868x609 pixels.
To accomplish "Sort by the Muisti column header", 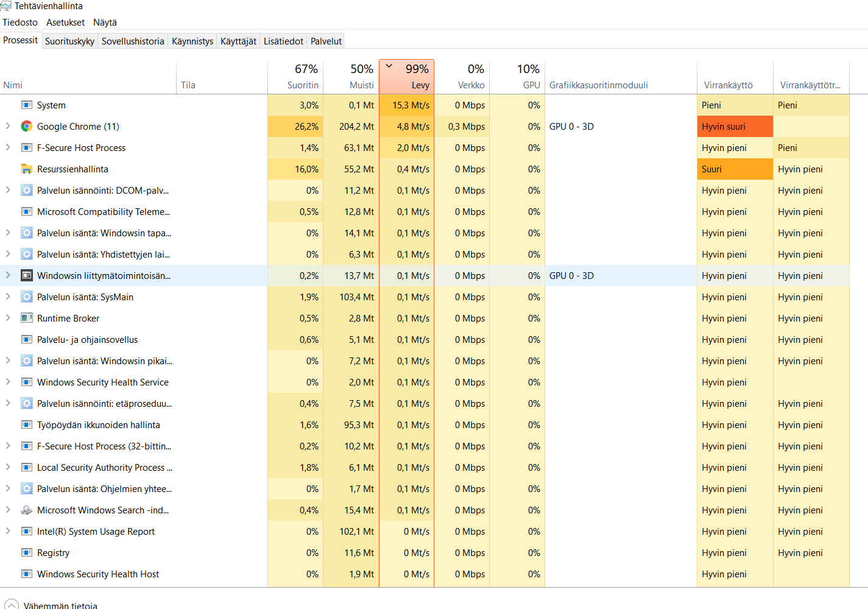I will [351, 77].
